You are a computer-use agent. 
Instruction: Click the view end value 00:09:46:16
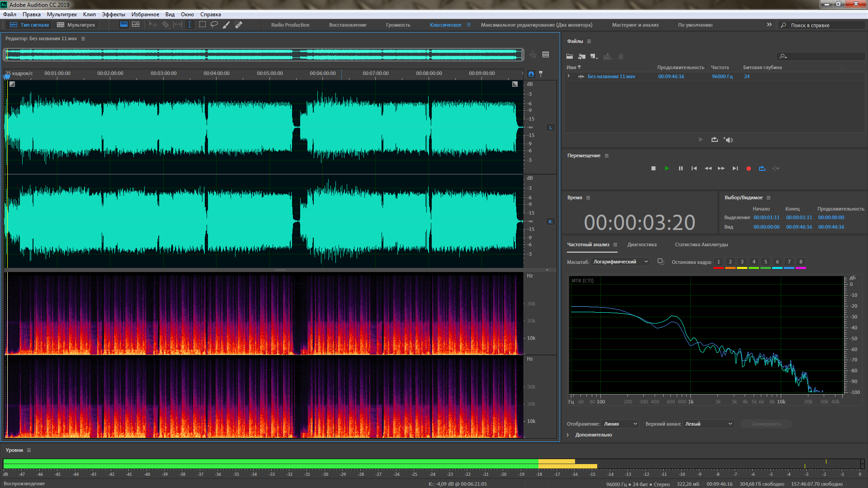click(x=799, y=227)
